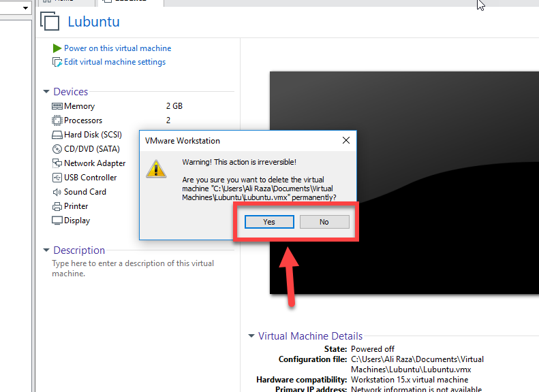
Task: Click the USB Controller icon
Action: (x=57, y=178)
